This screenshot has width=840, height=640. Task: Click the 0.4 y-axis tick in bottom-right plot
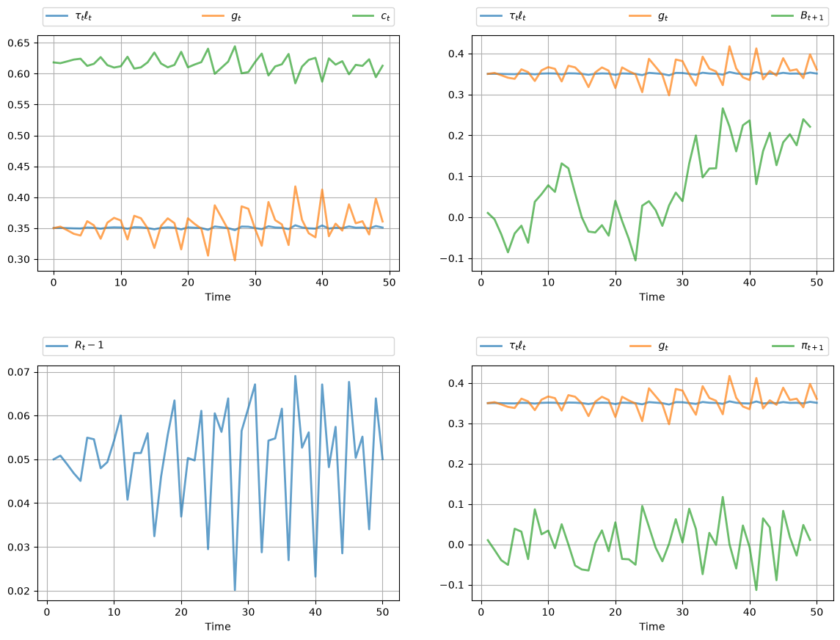pos(456,383)
